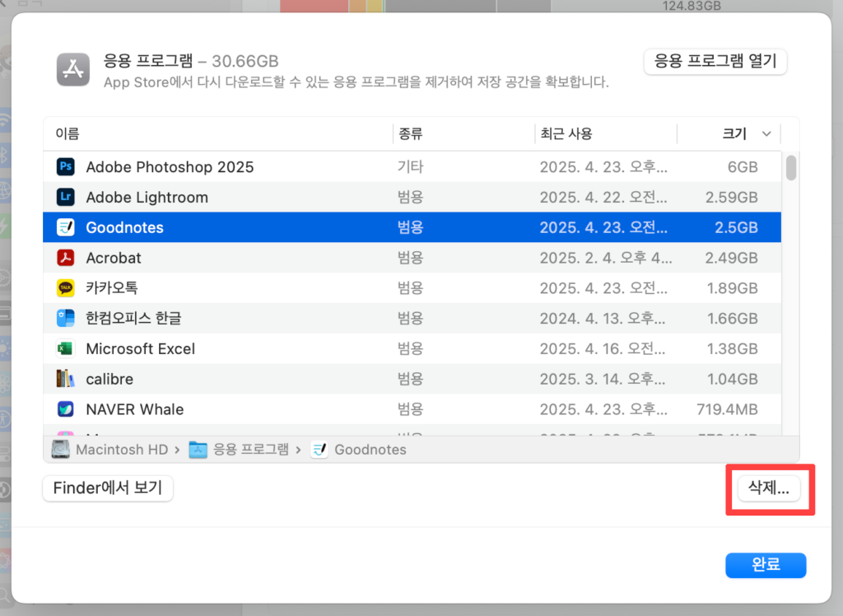Click 한컴오피스 한글 last used date 2024. 4. 13.
Image resolution: width=843 pixels, height=616 pixels.
pos(603,318)
